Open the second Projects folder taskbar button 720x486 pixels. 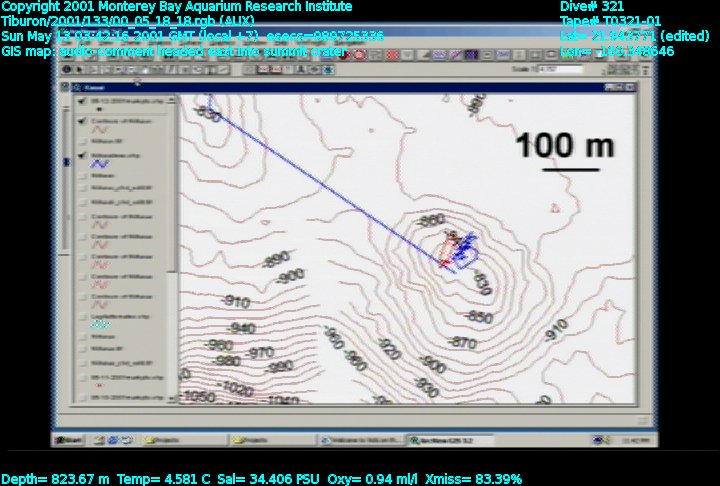[x=272, y=441]
